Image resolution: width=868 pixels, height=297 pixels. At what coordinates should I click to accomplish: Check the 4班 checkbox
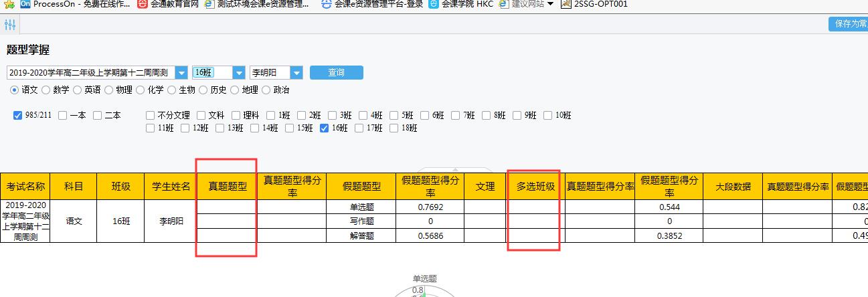[x=363, y=115]
